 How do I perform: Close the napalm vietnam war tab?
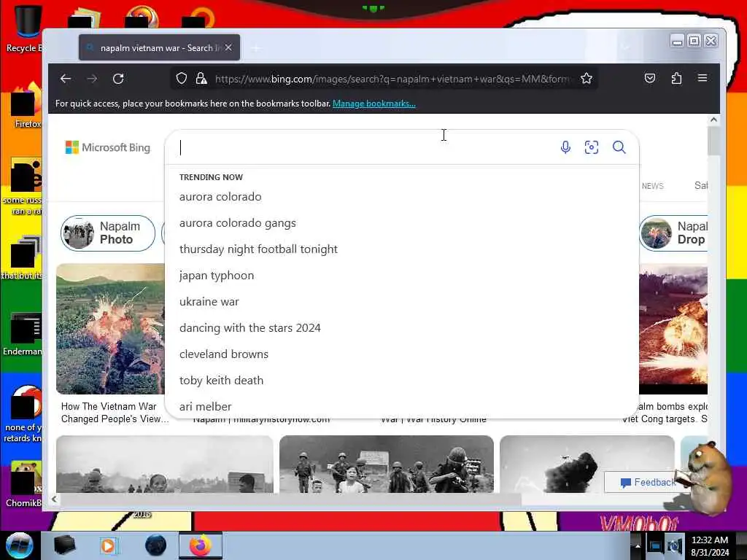coord(228,47)
